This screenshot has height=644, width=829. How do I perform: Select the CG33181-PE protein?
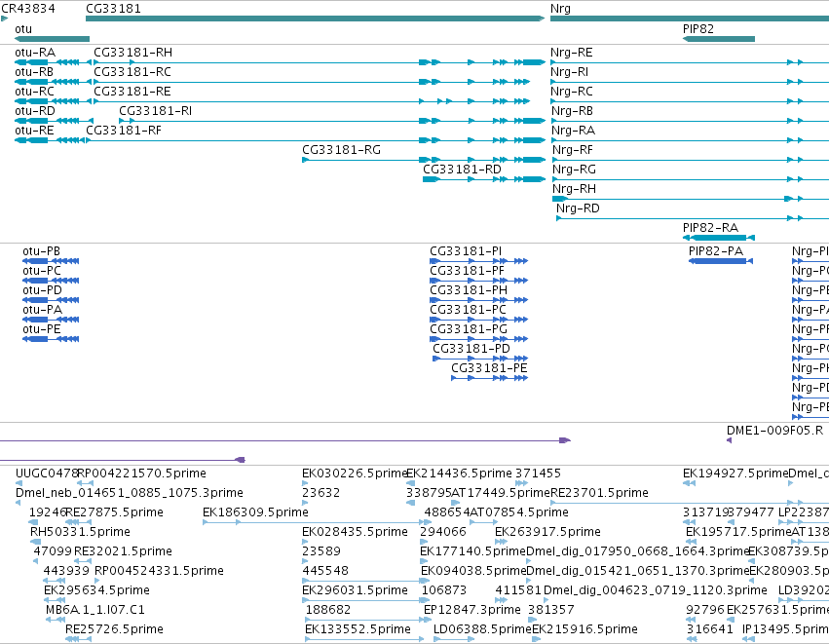(490, 378)
